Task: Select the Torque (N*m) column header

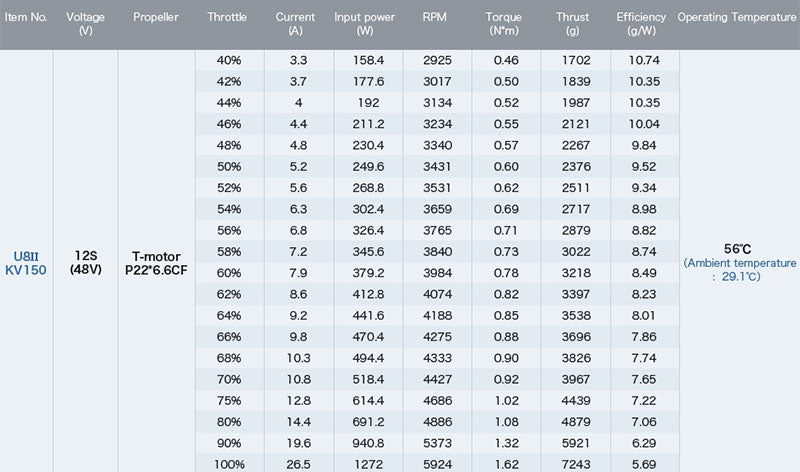Action: [x=503, y=25]
